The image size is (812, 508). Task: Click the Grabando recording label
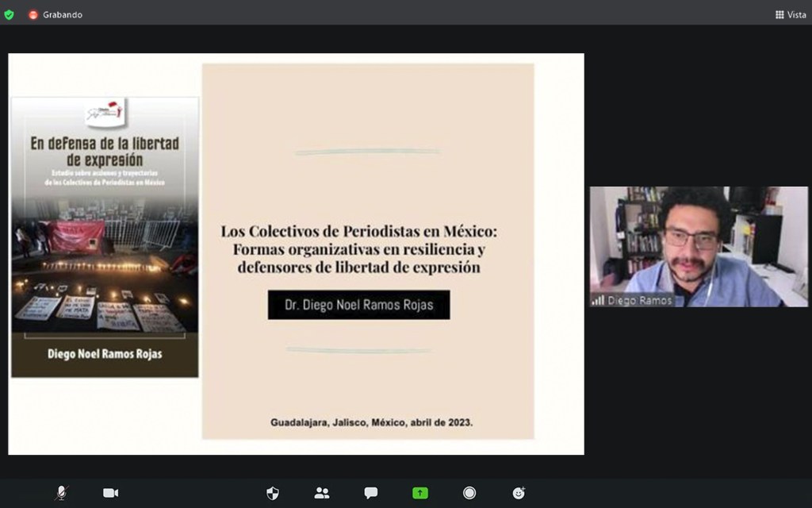[63, 14]
